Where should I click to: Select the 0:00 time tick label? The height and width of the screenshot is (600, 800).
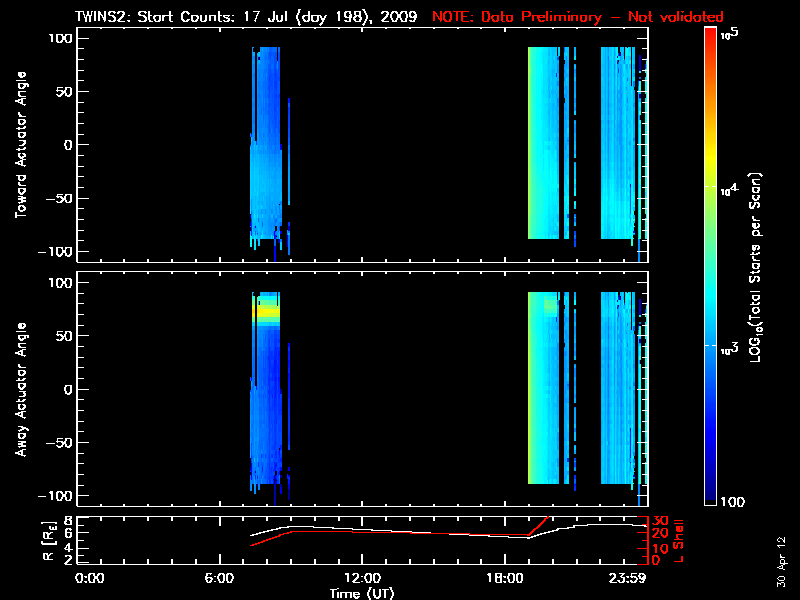click(90, 579)
